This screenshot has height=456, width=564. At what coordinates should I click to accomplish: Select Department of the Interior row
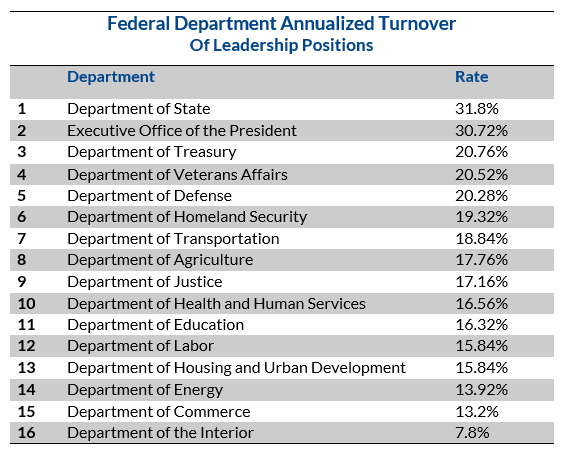tap(282, 433)
